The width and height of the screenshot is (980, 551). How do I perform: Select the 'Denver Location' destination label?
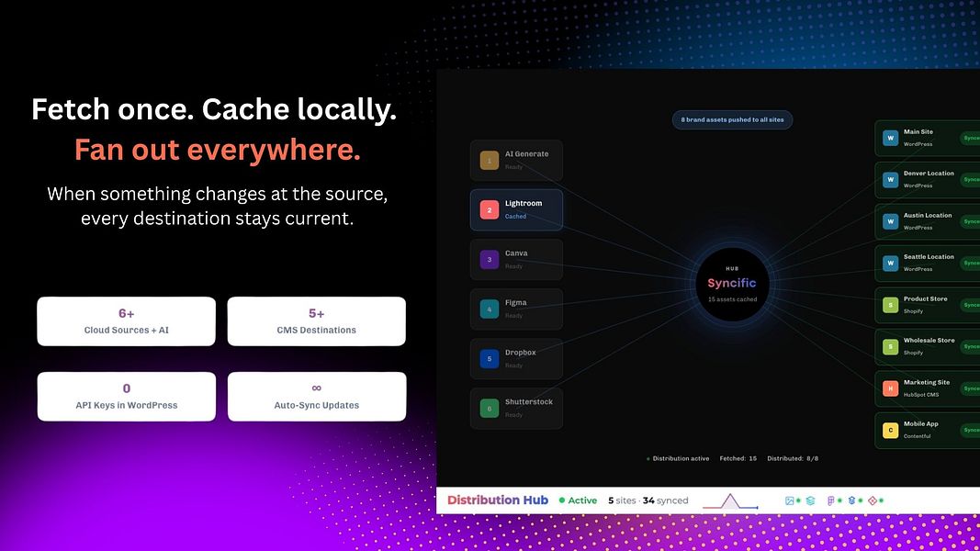(x=929, y=173)
